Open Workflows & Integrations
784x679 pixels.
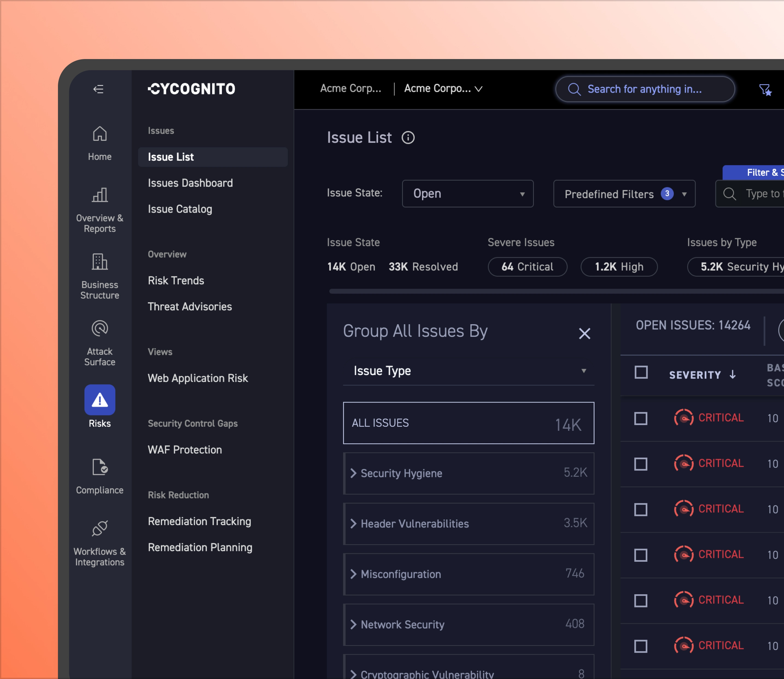coord(100,543)
